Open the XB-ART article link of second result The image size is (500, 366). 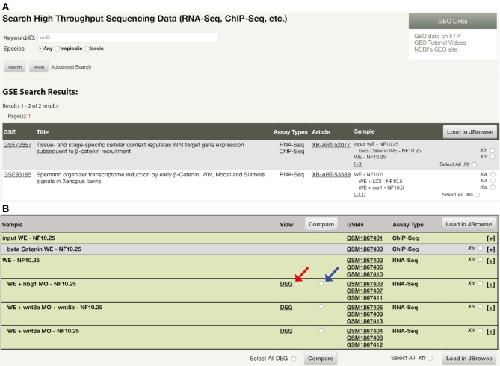coord(331,174)
